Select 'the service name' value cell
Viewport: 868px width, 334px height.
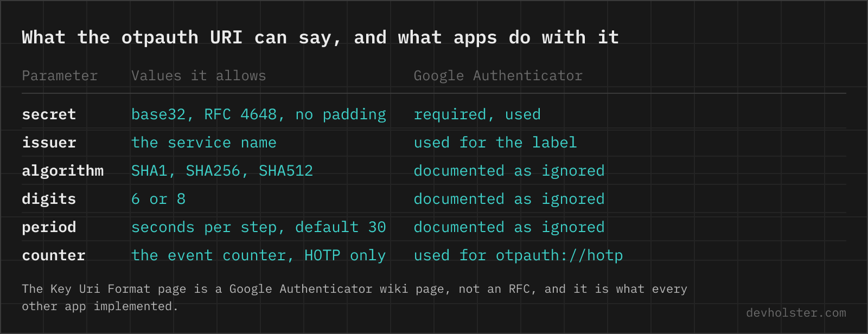click(x=204, y=143)
